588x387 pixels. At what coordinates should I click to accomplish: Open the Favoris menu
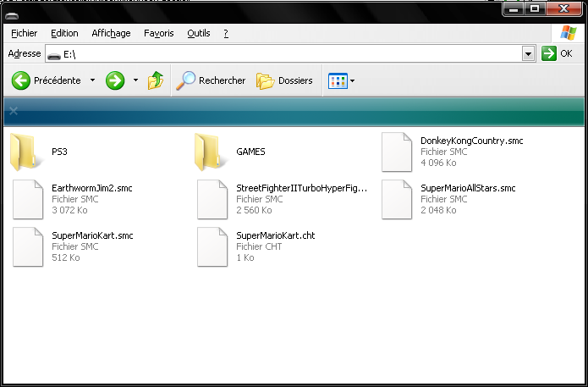[159, 33]
